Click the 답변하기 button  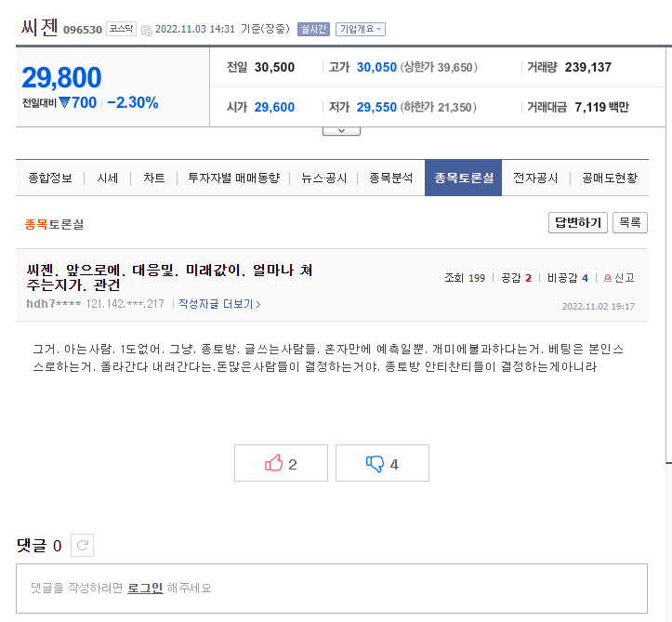coord(578,222)
